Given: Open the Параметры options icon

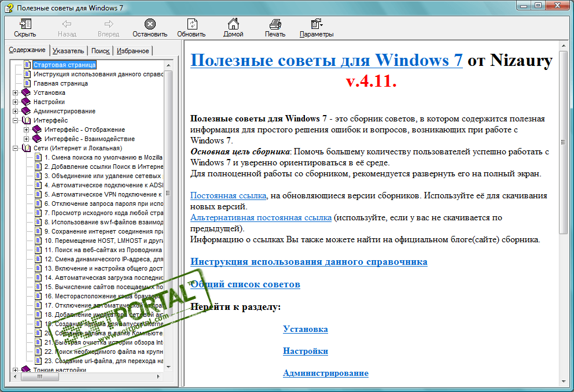Looking at the screenshot, I should (317, 24).
